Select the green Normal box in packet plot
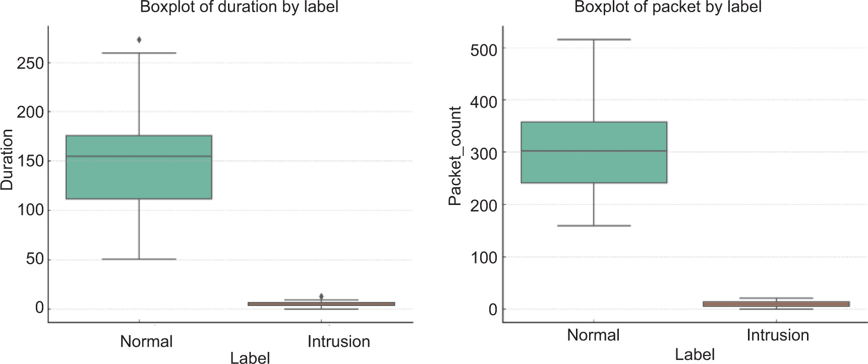 [x=594, y=167]
